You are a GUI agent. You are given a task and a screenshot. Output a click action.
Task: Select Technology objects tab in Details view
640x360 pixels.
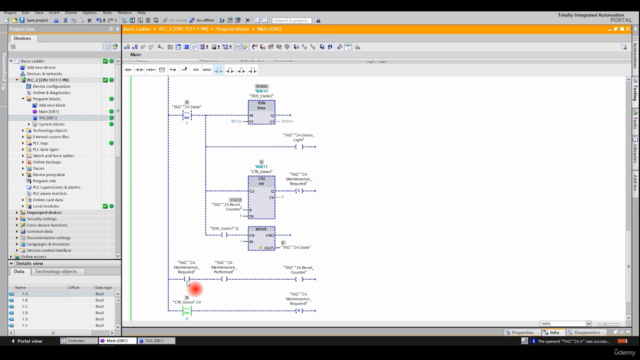[56, 271]
